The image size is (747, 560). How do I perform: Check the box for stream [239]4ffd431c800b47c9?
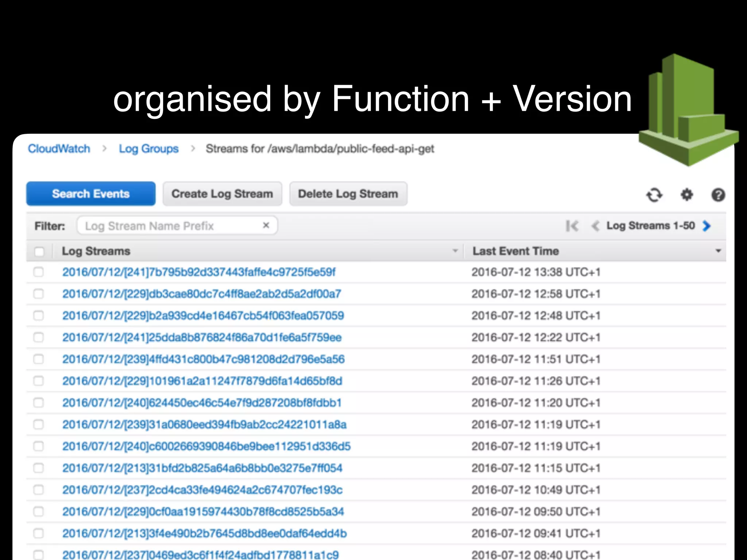tap(39, 359)
